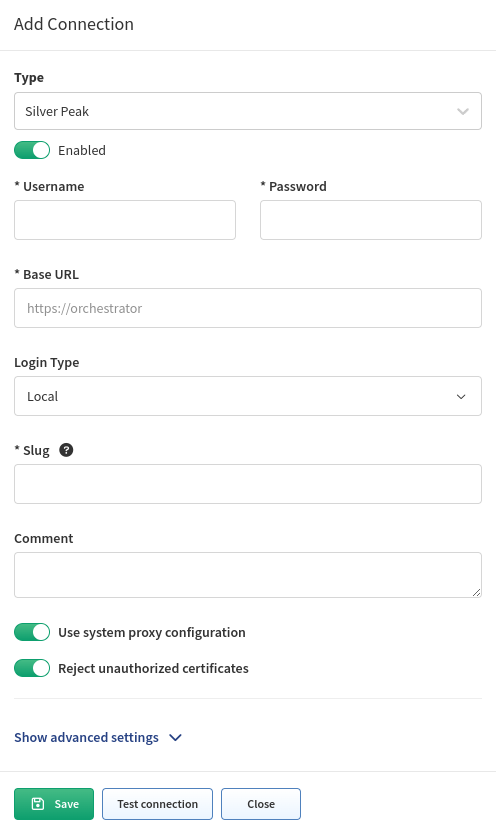Viewport: 496px width, 834px height.
Task: Close the Add Connection dialog
Action: [261, 804]
